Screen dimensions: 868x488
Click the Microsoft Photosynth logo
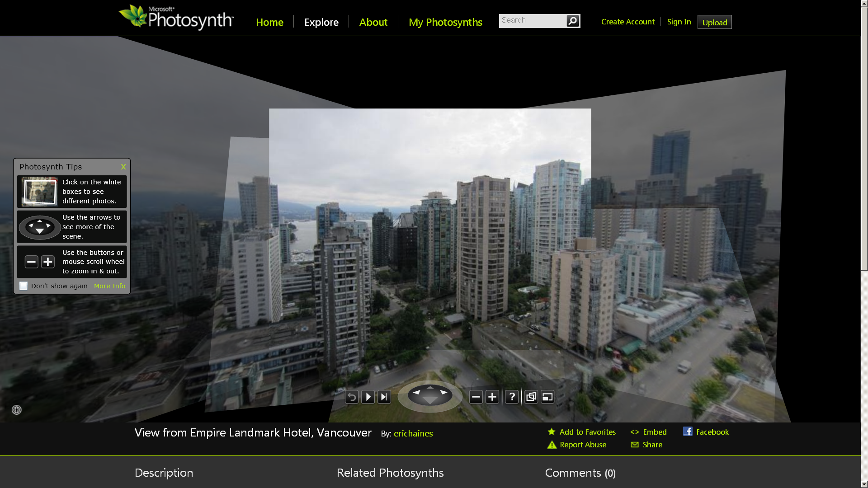tap(176, 18)
